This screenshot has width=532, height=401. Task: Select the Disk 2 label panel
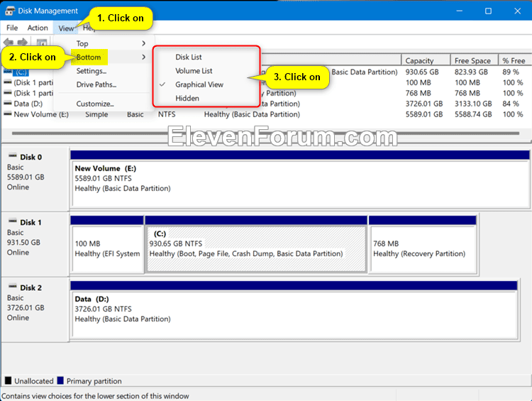click(x=35, y=309)
